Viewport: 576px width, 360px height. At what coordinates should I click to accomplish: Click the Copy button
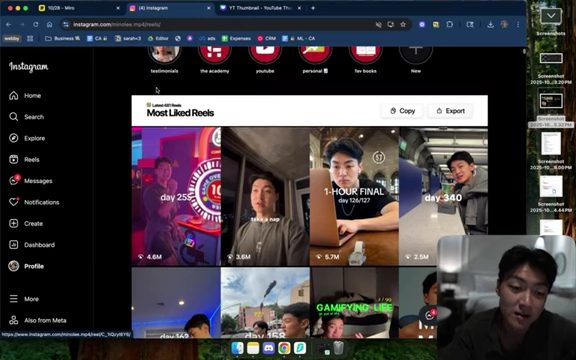tap(402, 111)
